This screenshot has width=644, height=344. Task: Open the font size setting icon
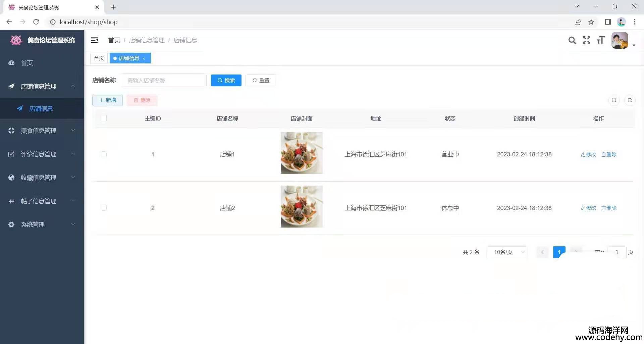[x=600, y=40]
